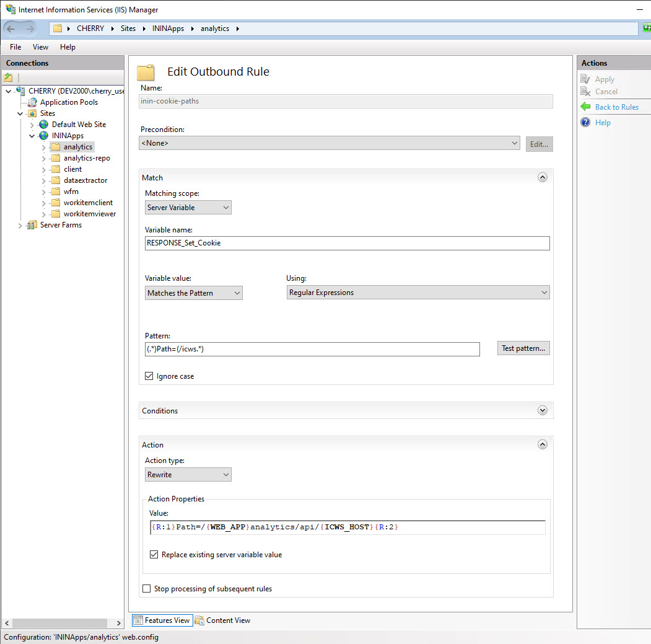Click the Refresh icon in the address bar
This screenshot has height=644, width=651.
[x=646, y=28]
